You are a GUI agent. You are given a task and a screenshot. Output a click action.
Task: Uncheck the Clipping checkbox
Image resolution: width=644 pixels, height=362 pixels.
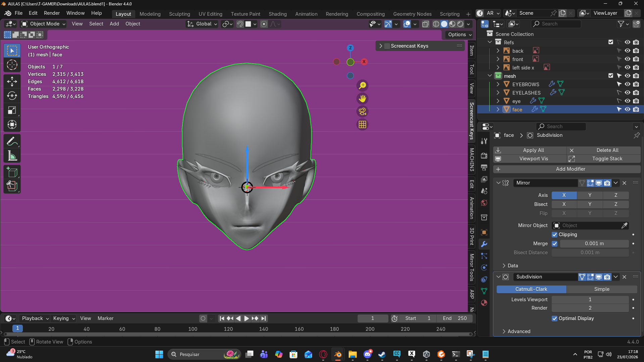click(x=554, y=235)
